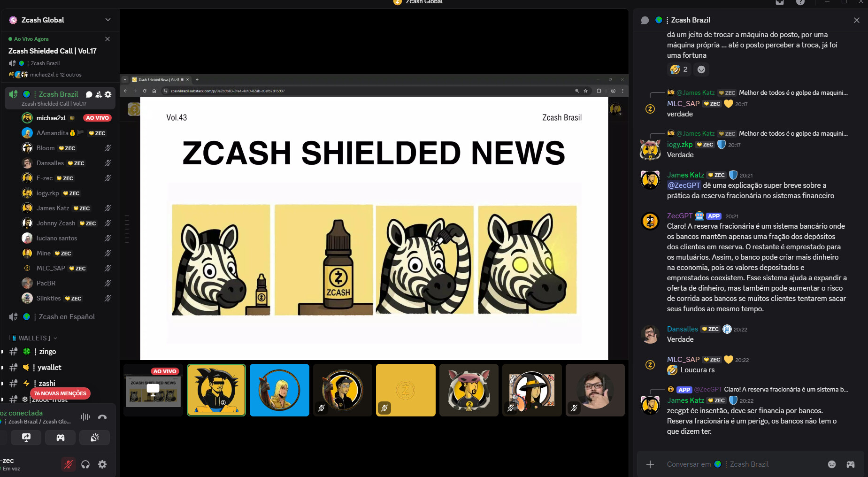Screen dimensions: 868x477
Task: Join the Zcash en Español voice channel
Action: click(60, 317)
